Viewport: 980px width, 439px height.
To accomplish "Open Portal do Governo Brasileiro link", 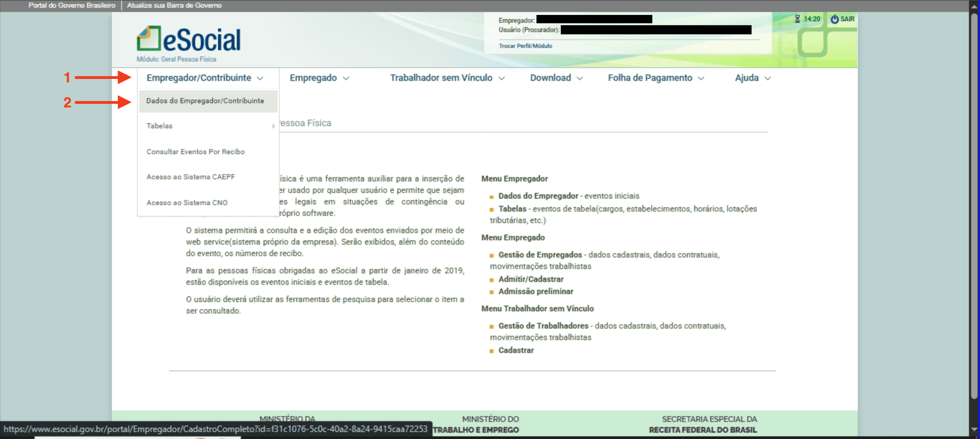I will pos(72,5).
